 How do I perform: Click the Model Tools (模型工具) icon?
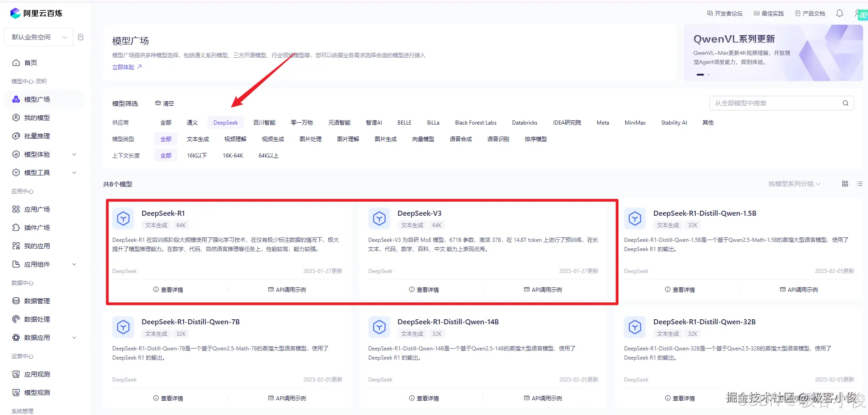click(x=16, y=173)
